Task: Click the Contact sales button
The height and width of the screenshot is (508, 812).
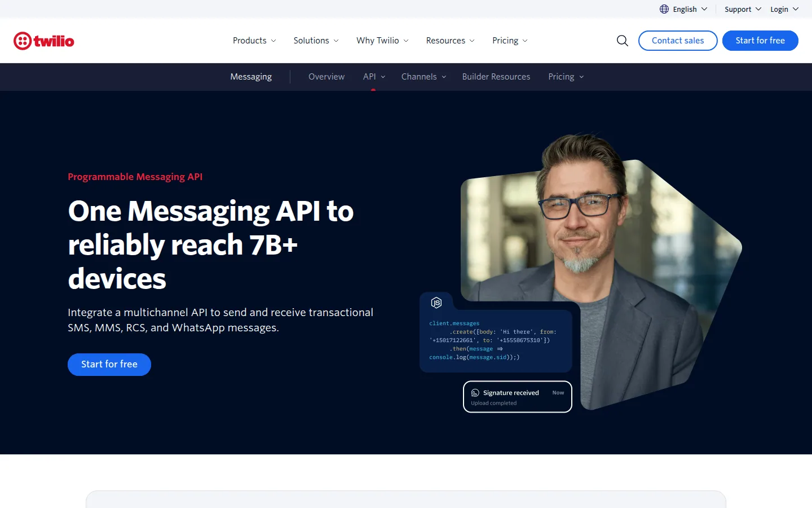Action: [678, 41]
